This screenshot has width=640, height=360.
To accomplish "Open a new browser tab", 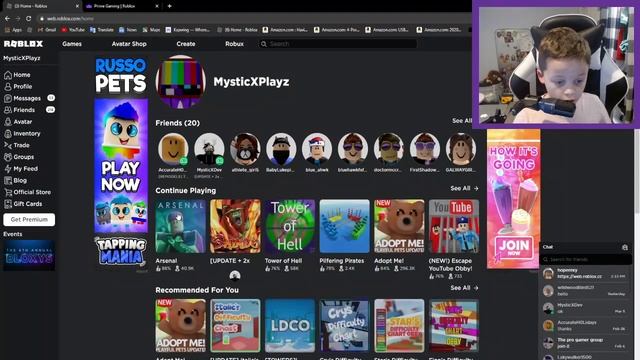I will pyautogui.click(x=169, y=6).
